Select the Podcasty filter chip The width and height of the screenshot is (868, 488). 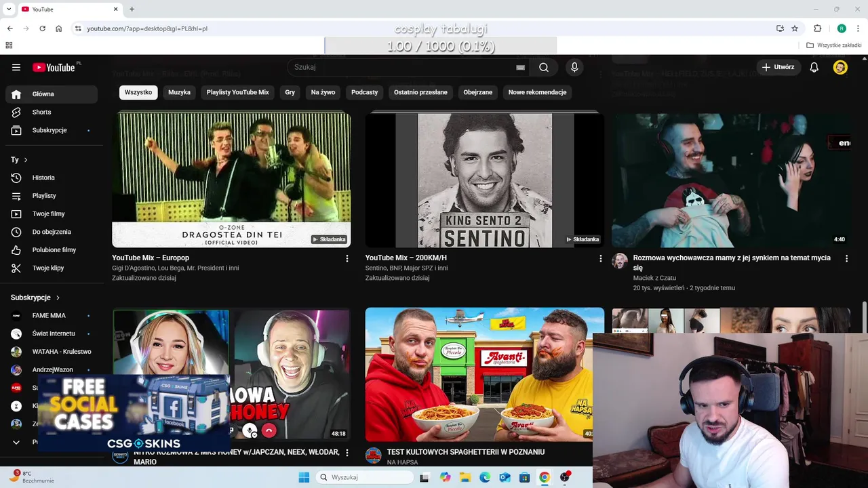click(x=365, y=92)
